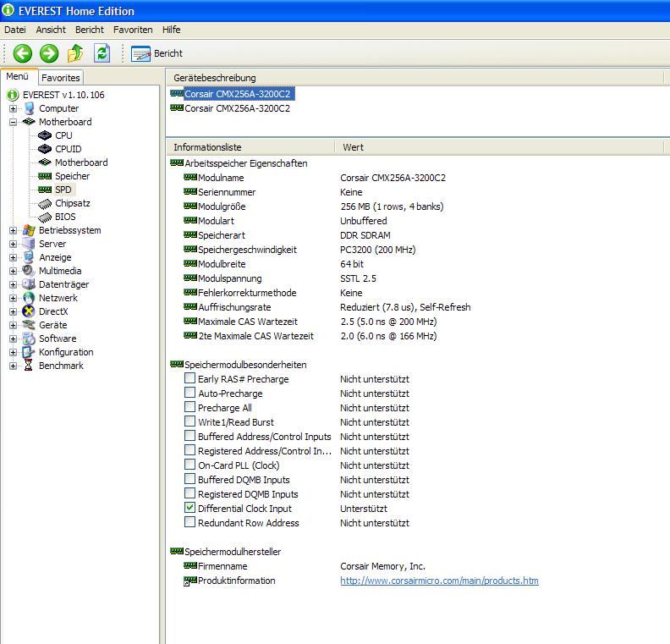
Task: Click the Netzwerk globe icon
Action: point(29,298)
